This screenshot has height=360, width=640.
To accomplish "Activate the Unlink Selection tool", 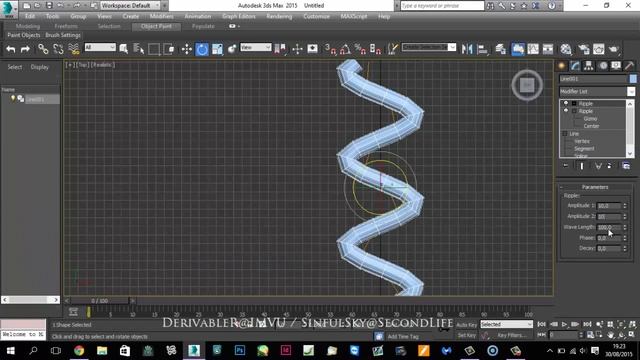I will [58, 49].
